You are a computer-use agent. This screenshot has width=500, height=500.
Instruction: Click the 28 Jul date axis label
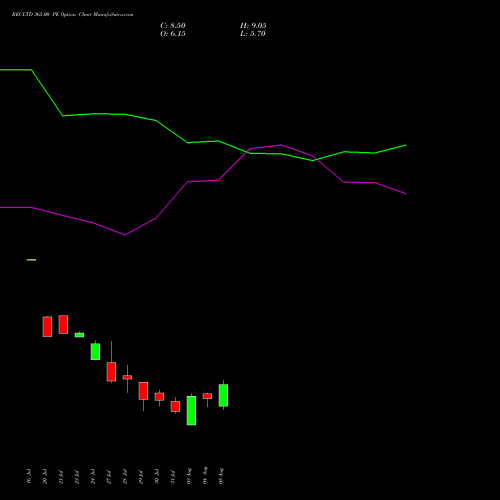125,476
